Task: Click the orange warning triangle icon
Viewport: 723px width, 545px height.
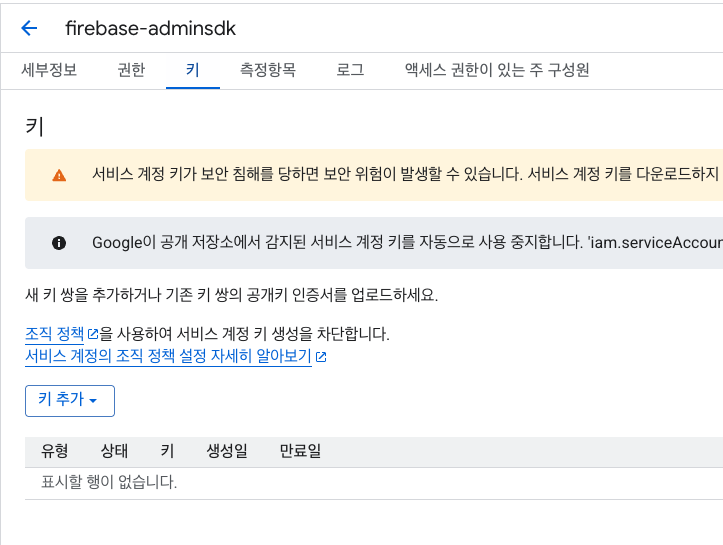Action: [59, 175]
